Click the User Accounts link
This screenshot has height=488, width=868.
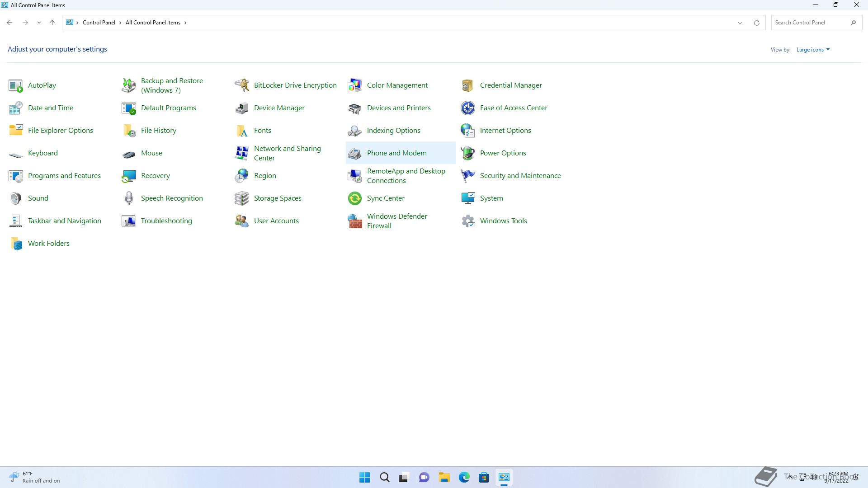coord(276,221)
